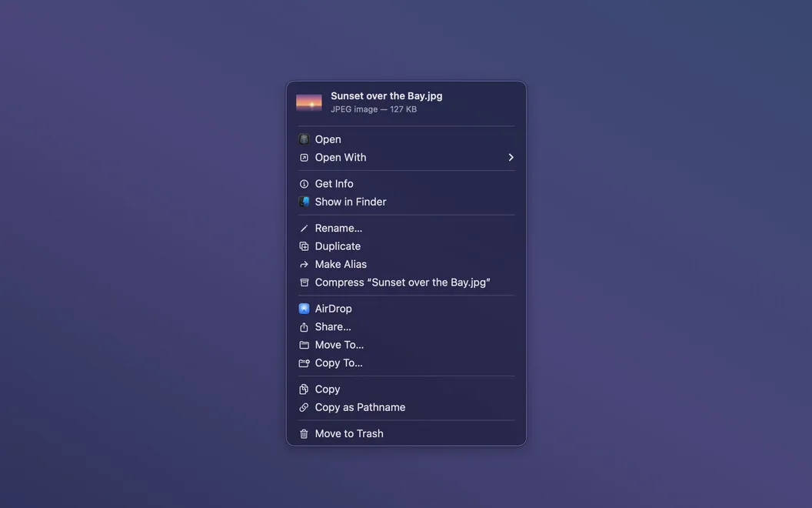Click the Share upload arrow icon
This screenshot has height=508, width=812.
coord(304,326)
